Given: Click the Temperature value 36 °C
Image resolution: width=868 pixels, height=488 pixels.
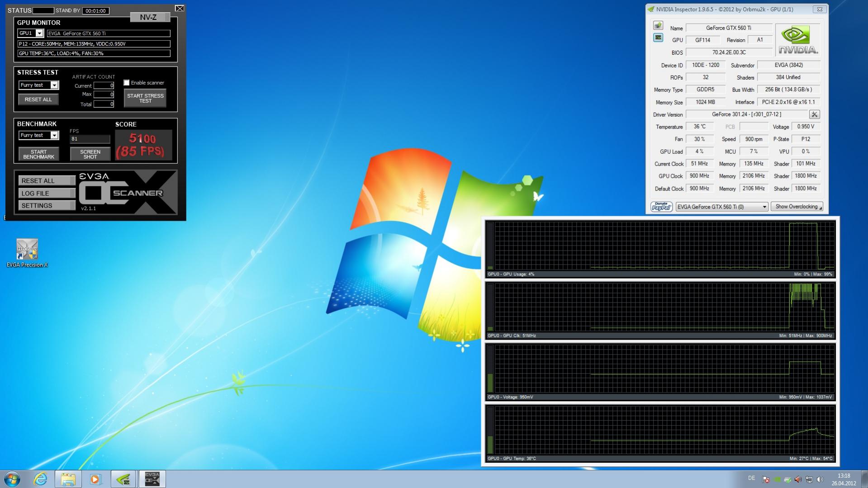Looking at the screenshot, I should pos(700,127).
